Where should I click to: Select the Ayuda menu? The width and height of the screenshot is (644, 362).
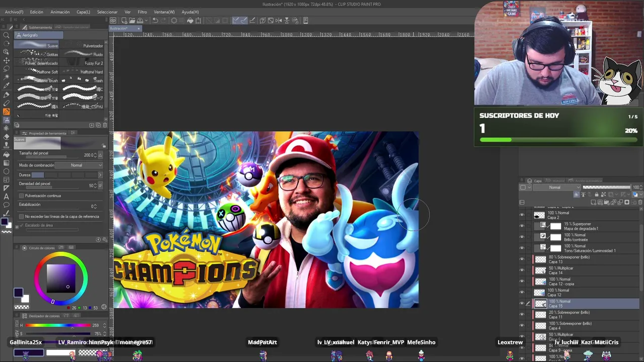coord(190,12)
